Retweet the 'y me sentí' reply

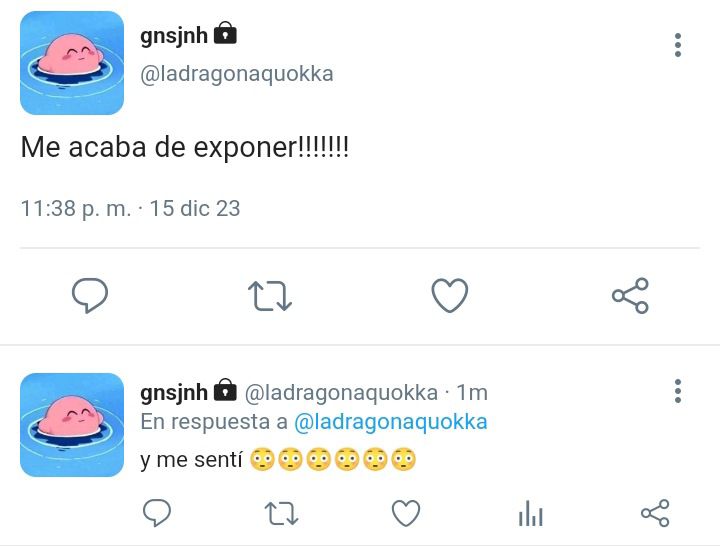click(x=281, y=513)
